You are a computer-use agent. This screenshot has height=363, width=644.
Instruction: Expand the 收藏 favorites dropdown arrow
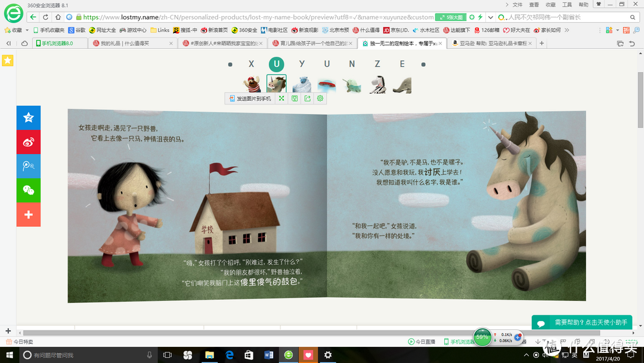tap(27, 30)
